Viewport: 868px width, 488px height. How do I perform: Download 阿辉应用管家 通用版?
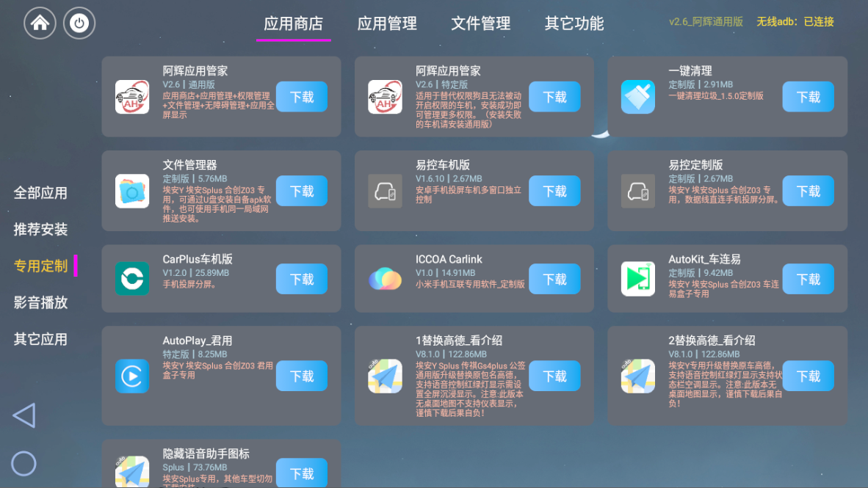302,97
